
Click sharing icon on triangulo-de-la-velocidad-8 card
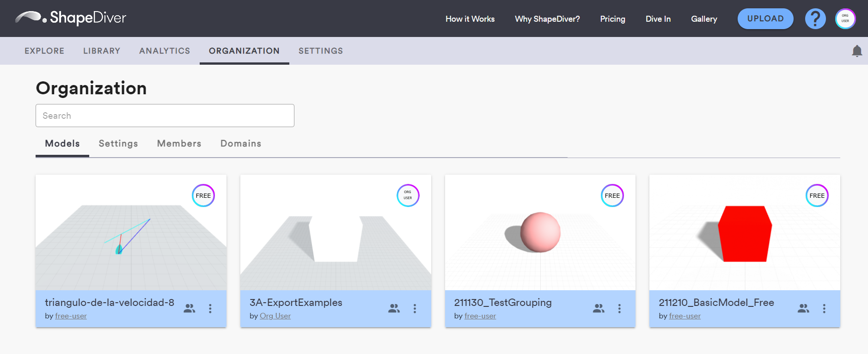(x=189, y=309)
